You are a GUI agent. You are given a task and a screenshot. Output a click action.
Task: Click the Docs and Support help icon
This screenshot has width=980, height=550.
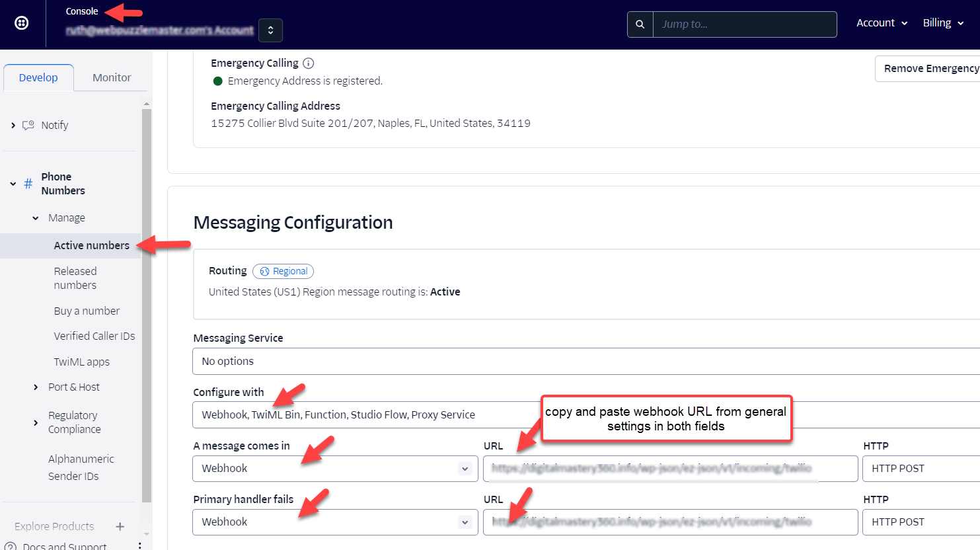tap(10, 546)
